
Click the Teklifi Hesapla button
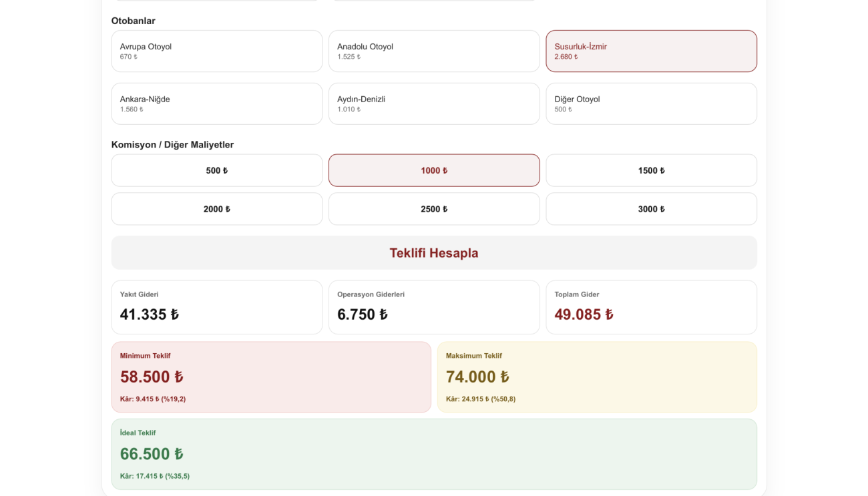click(434, 253)
